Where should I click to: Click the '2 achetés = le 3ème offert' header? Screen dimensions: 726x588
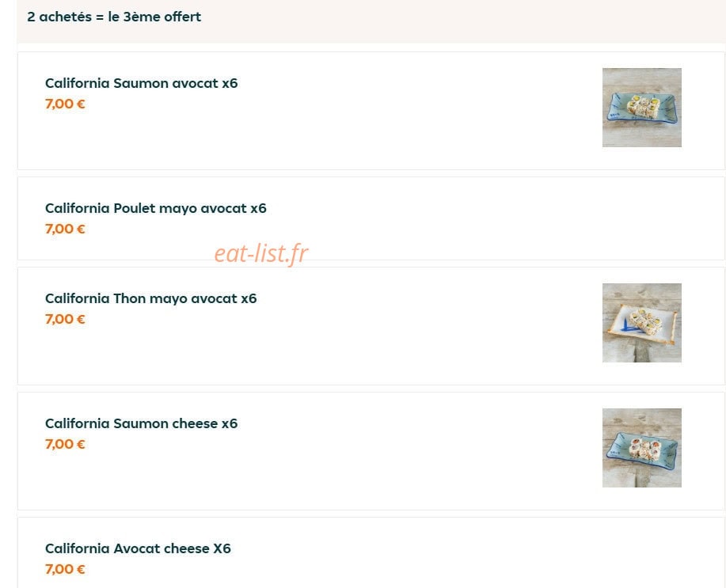[x=114, y=17]
